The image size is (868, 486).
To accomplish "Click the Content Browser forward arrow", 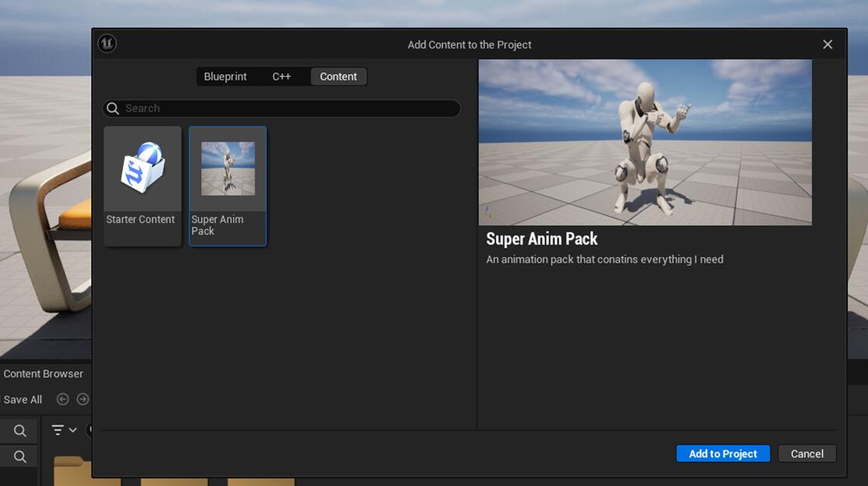I will click(82, 399).
